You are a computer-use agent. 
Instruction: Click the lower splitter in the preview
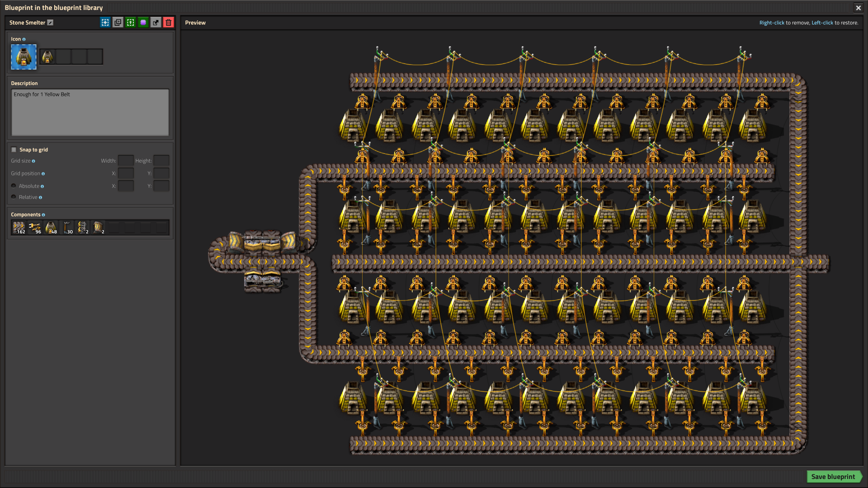coord(262,281)
